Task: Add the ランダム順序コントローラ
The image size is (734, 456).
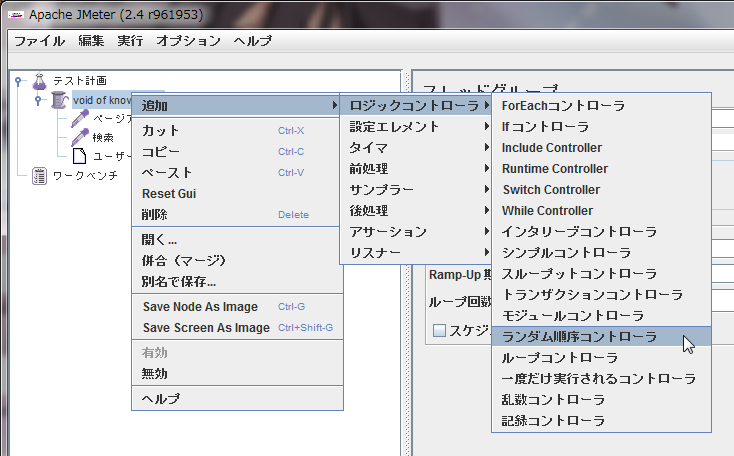Action: (601, 337)
